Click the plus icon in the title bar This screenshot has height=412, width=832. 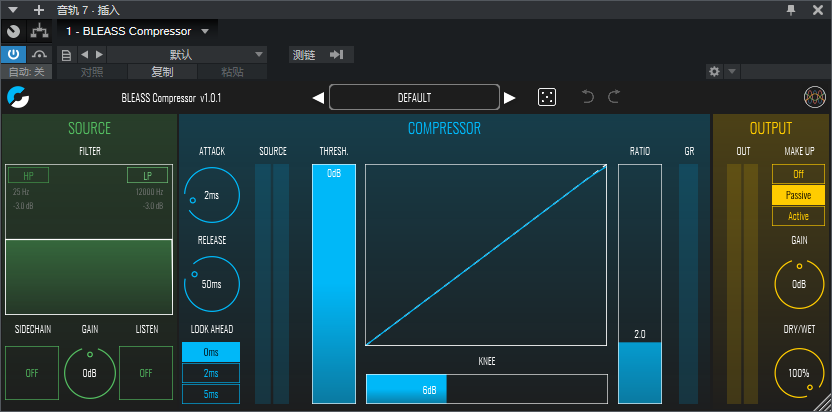[x=39, y=10]
